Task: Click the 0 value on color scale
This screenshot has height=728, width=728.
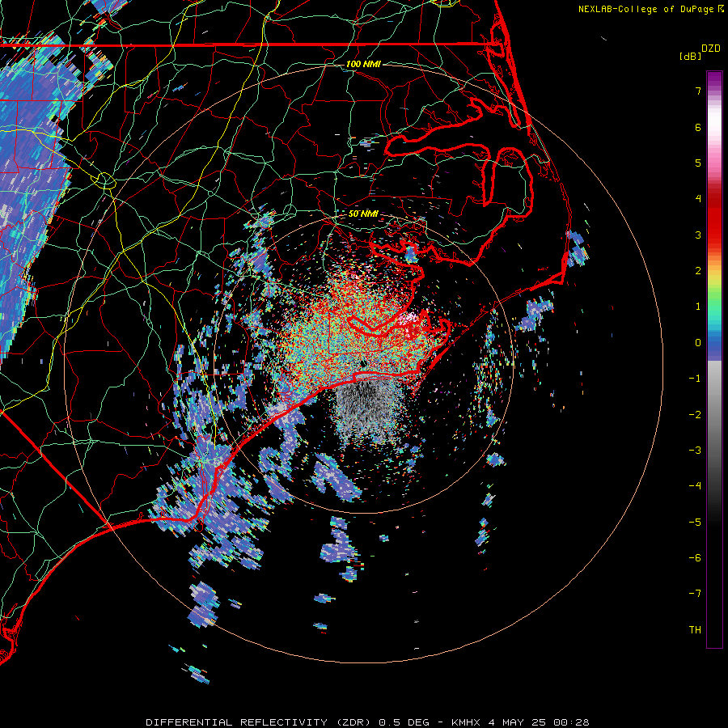Action: pyautogui.click(x=698, y=343)
